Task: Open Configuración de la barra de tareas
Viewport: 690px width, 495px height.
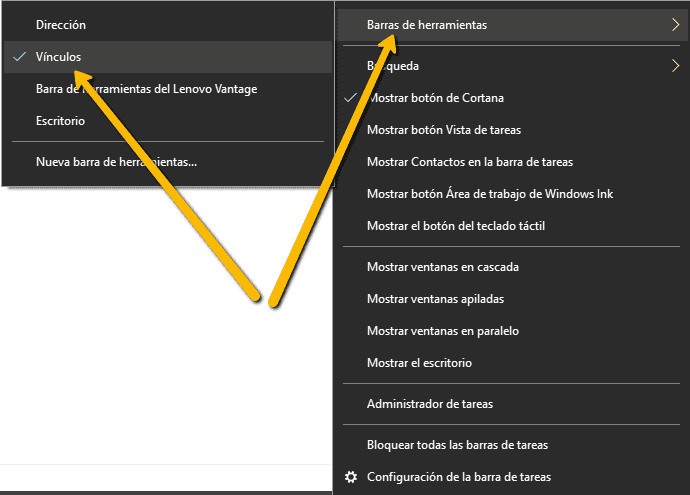Action: click(x=513, y=477)
